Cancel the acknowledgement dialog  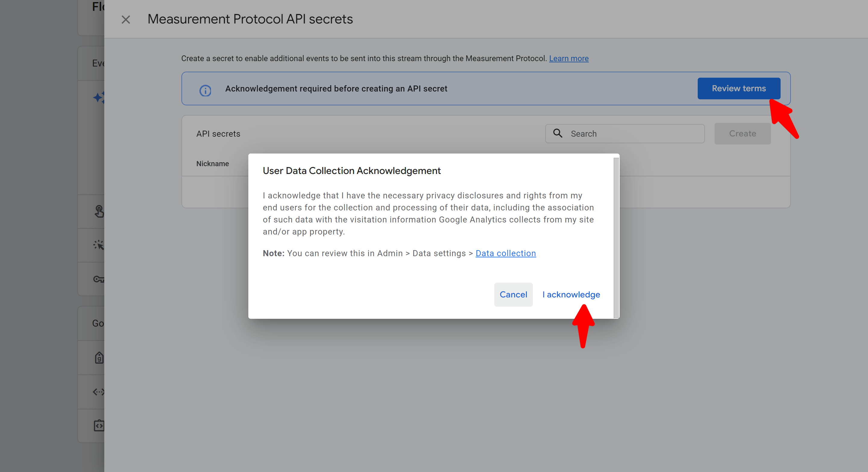(513, 295)
